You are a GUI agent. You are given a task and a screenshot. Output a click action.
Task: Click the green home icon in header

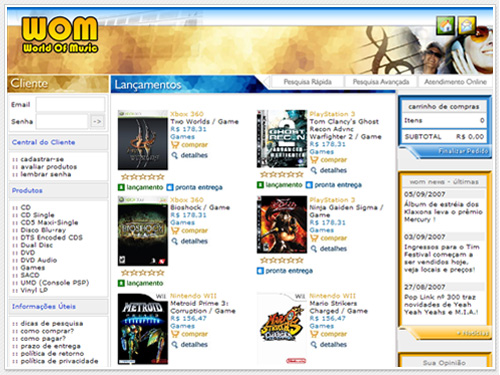(x=445, y=25)
